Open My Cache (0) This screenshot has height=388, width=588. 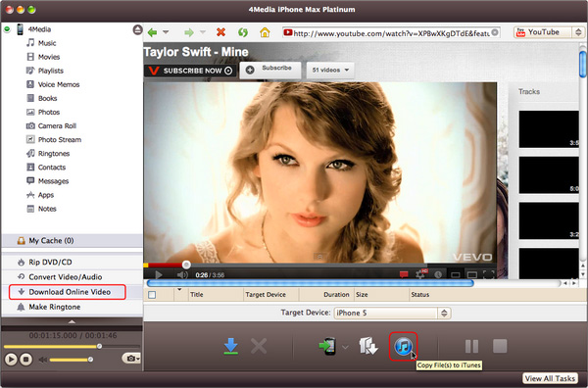(72, 241)
